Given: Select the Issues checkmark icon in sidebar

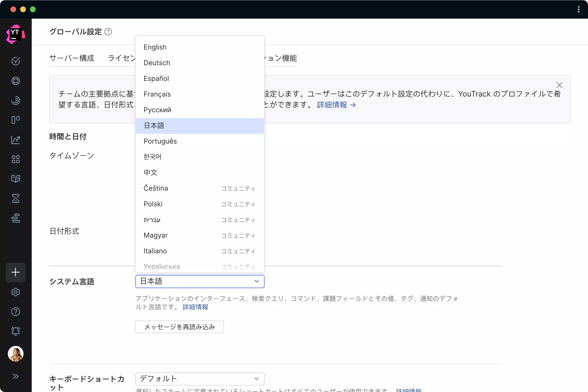Looking at the screenshot, I should tap(15, 61).
